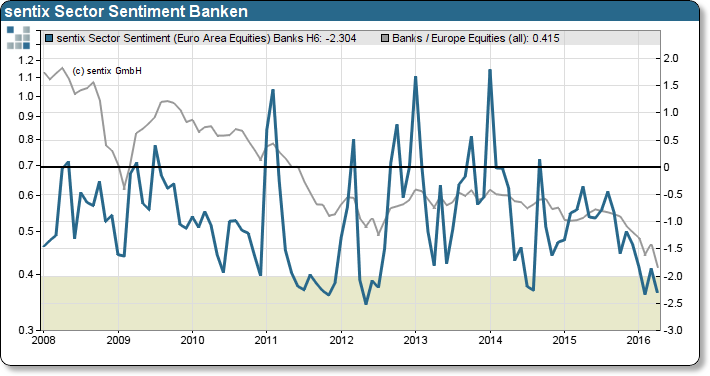
Task: Click the sentix logo squares icon
Action: tap(19, 38)
